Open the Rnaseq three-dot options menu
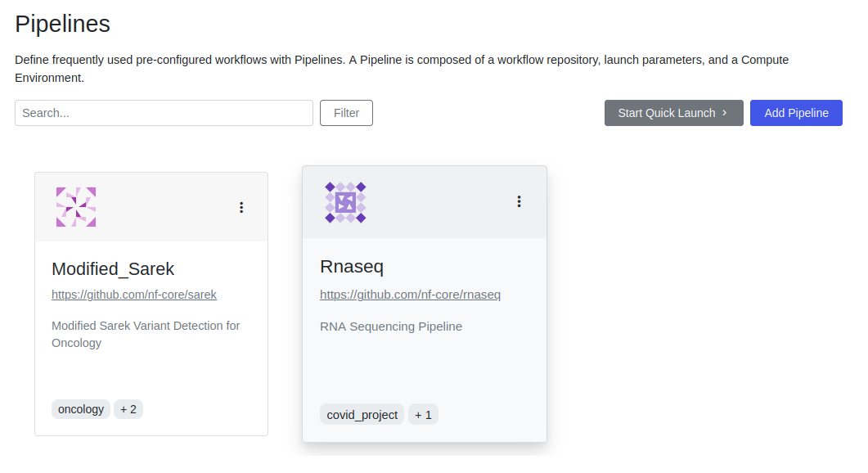Image resolution: width=868 pixels, height=473 pixels. (519, 201)
